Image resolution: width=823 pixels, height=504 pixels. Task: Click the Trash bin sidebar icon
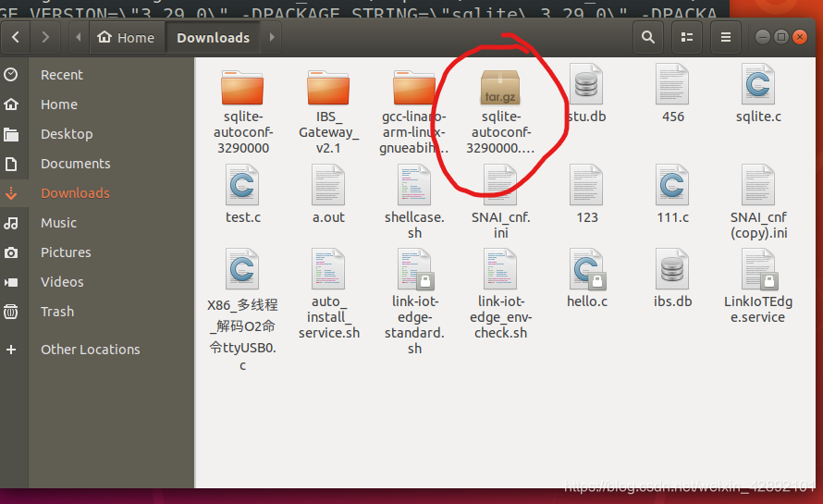pyautogui.click(x=11, y=312)
